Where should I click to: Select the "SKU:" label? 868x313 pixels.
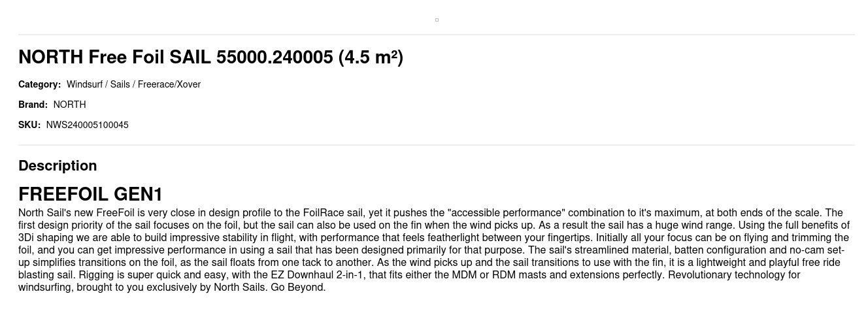[x=29, y=125]
